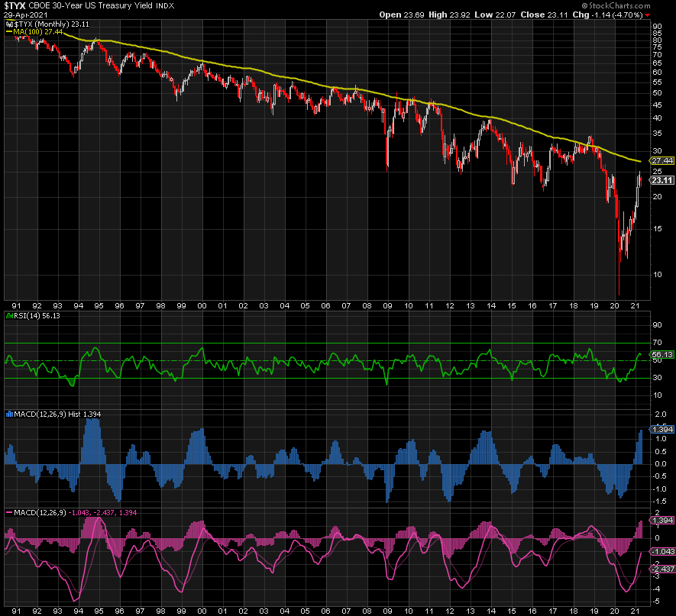Click the RSI(14) indicator legend icon

pos(9,316)
